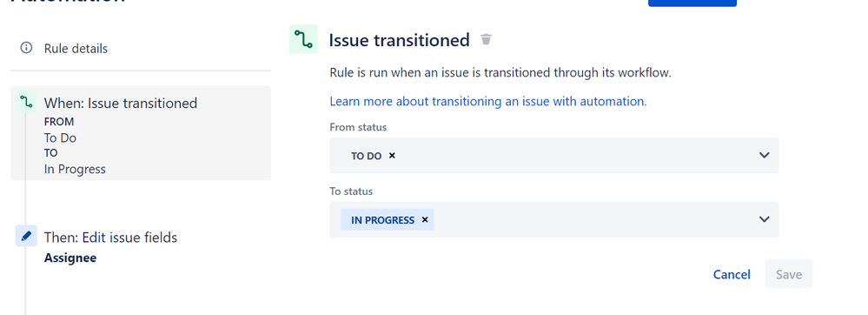Expand the To status dropdown chevron
The height and width of the screenshot is (315, 868).
764,219
